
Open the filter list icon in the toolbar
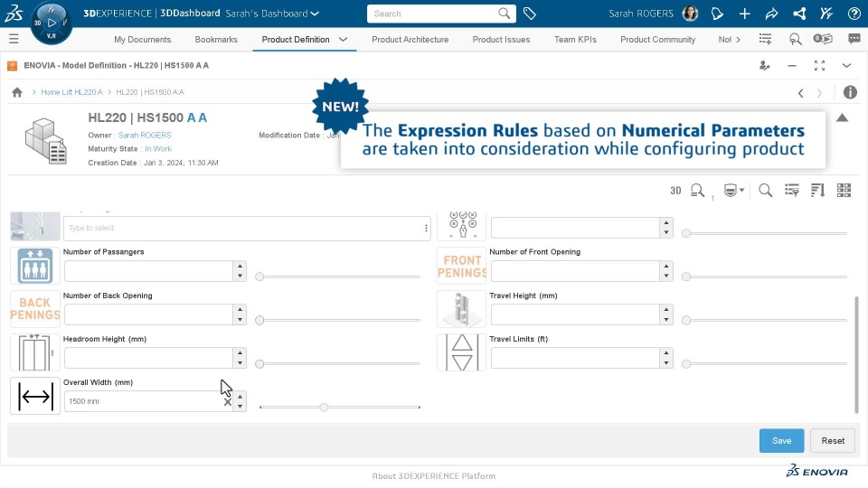[792, 191]
